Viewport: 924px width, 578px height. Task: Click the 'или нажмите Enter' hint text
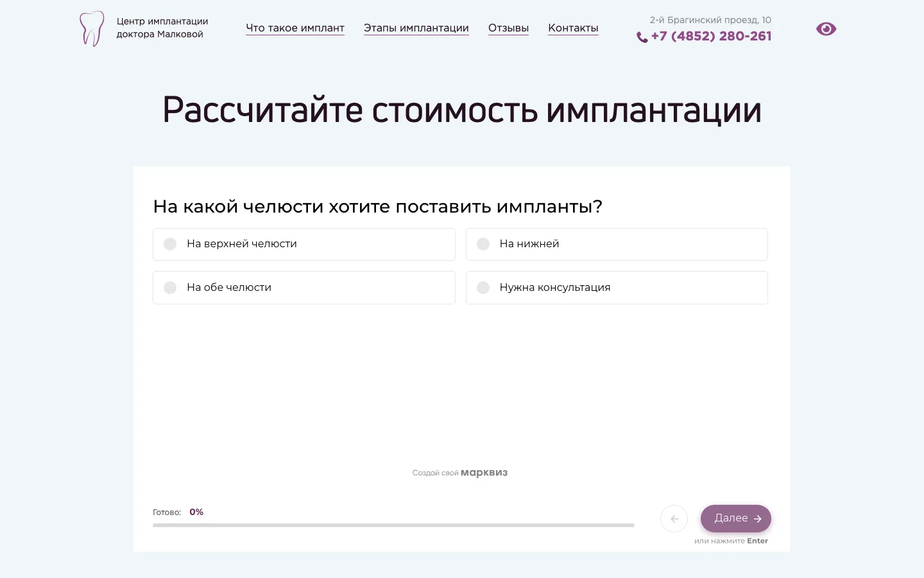pyautogui.click(x=731, y=541)
